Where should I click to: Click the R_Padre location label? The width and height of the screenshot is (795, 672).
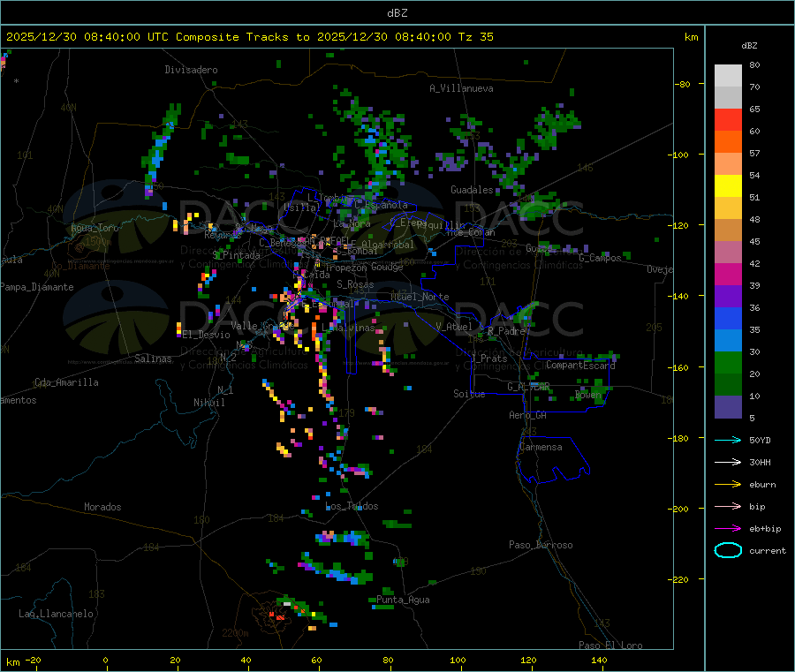coord(506,331)
